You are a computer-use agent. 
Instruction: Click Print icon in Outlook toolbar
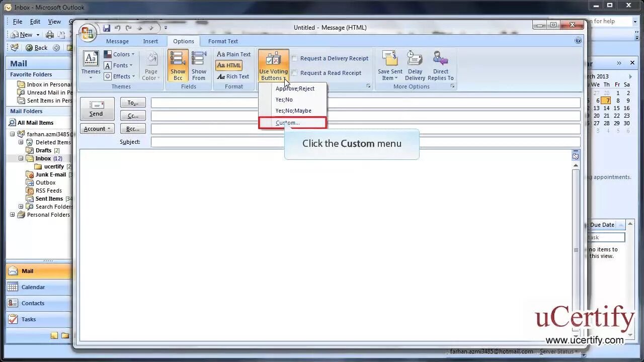(50, 35)
